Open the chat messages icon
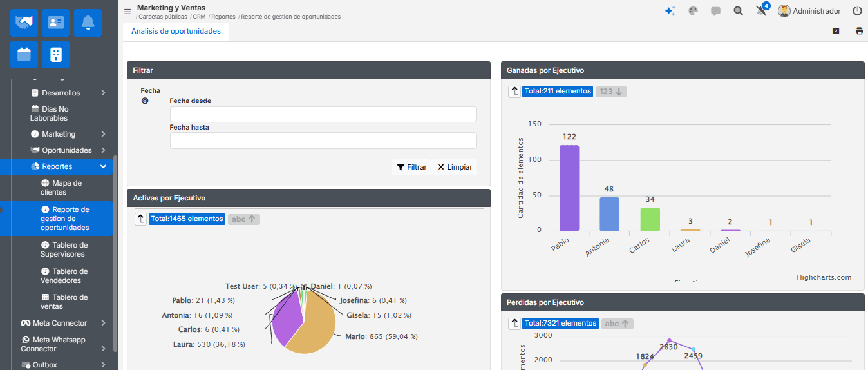 (715, 11)
